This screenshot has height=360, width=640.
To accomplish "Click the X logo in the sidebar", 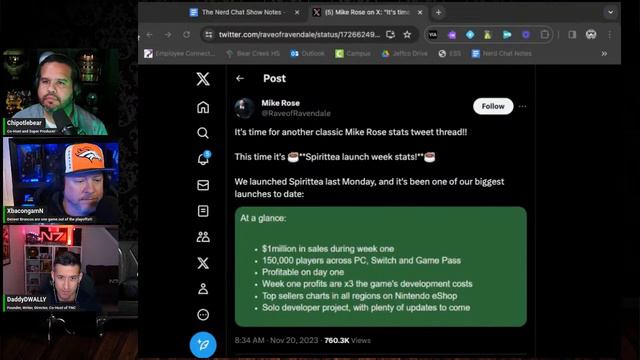I will tap(203, 79).
